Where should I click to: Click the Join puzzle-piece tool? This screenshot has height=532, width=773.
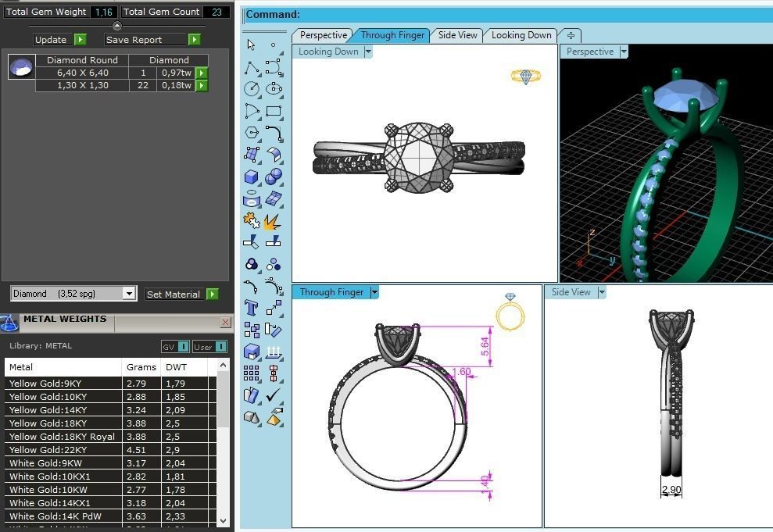click(x=252, y=221)
